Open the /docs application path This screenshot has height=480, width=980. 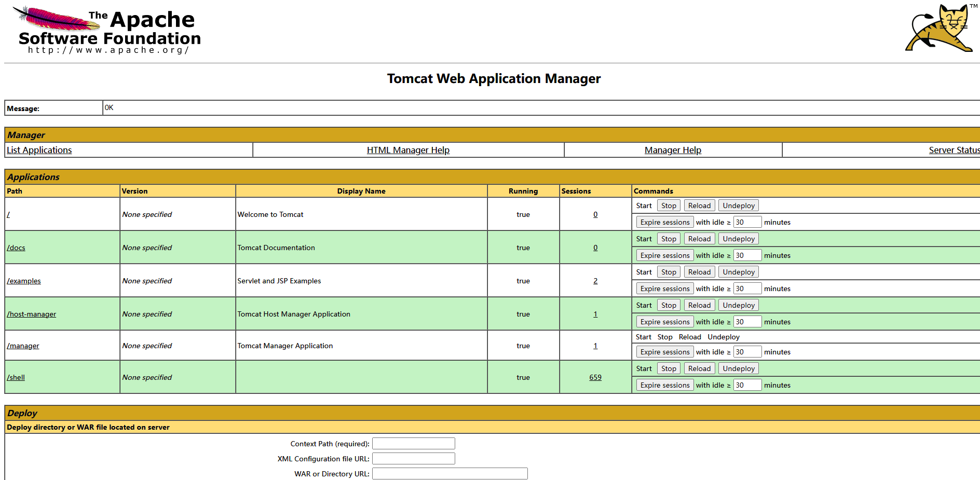point(16,248)
